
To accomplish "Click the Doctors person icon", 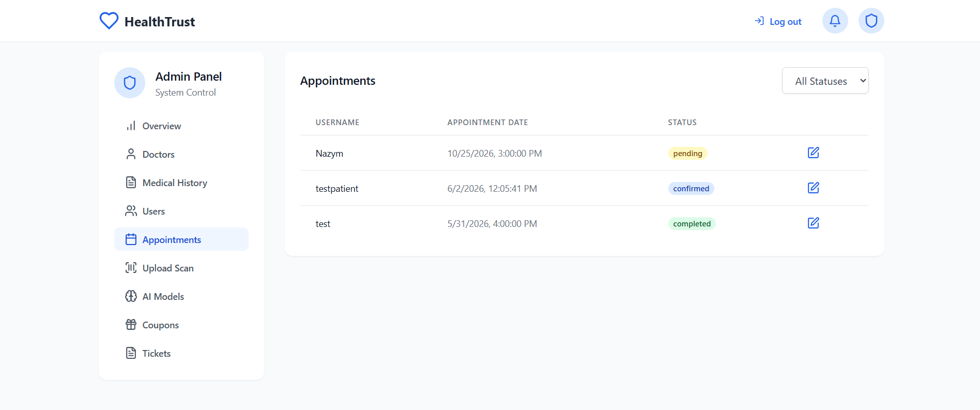I will (131, 154).
